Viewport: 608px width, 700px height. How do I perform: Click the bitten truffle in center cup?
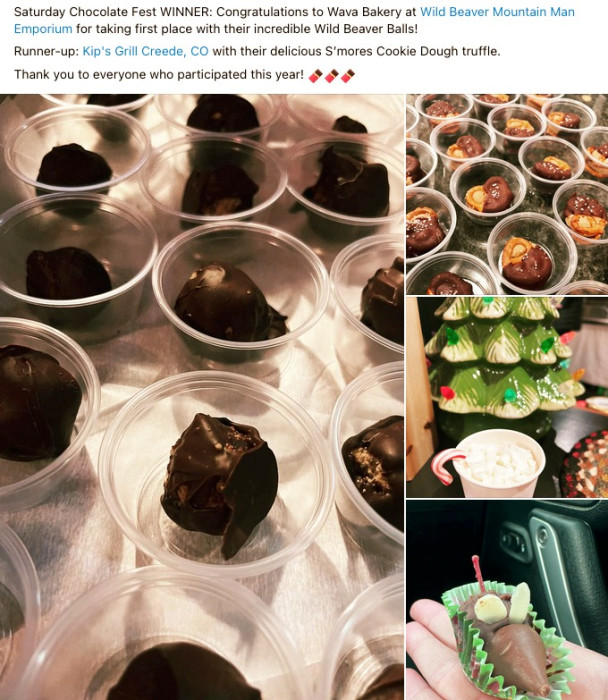click(219, 484)
